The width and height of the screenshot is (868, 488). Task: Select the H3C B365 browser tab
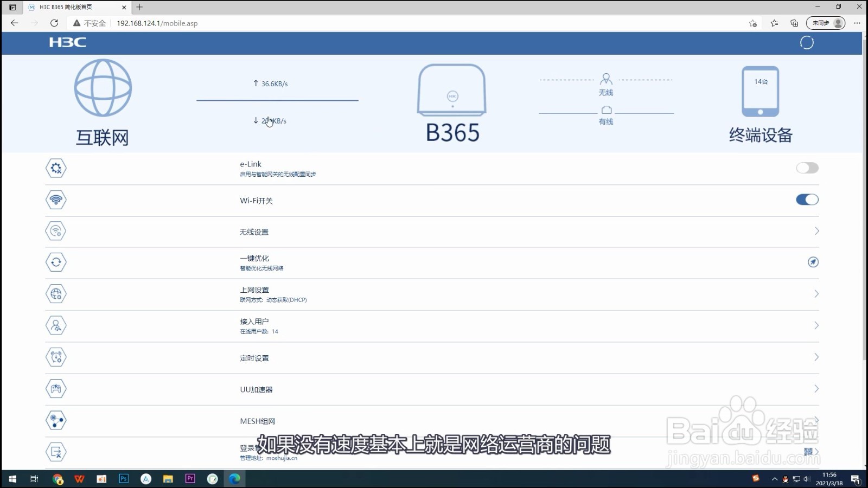[78, 7]
